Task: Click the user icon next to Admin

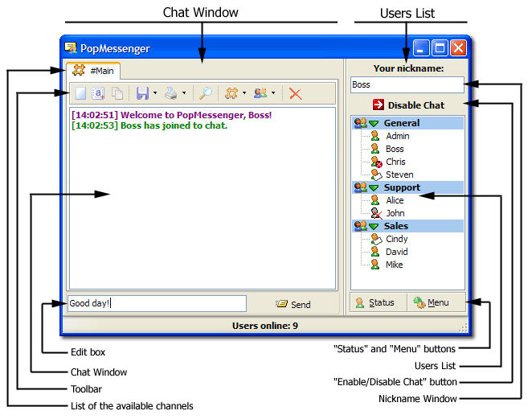Action: [x=375, y=136]
